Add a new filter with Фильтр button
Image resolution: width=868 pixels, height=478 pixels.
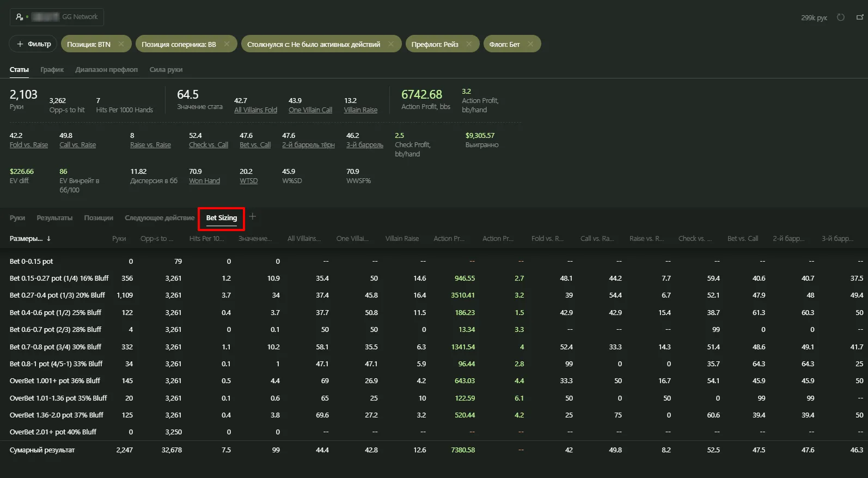pos(34,44)
